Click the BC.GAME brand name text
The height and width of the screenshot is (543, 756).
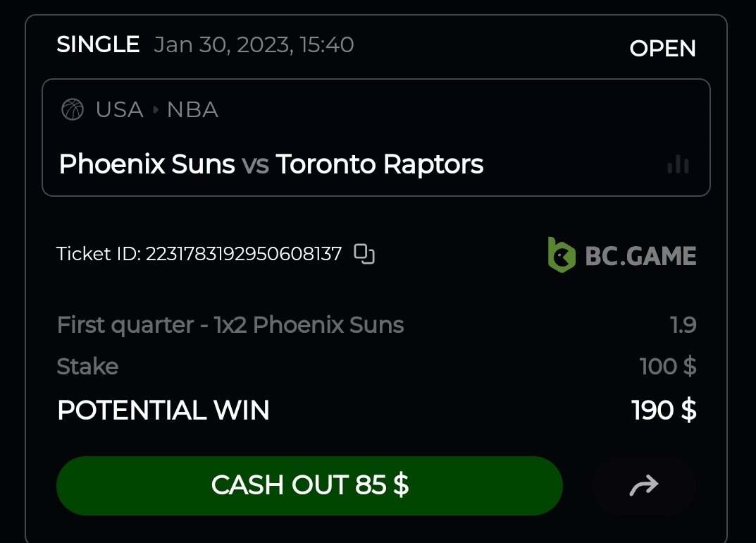[640, 256]
